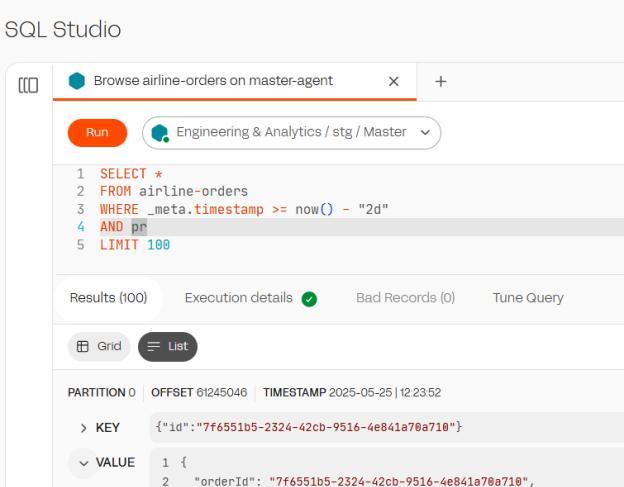
Task: Click the PARTITION 0 label
Action: point(101,393)
